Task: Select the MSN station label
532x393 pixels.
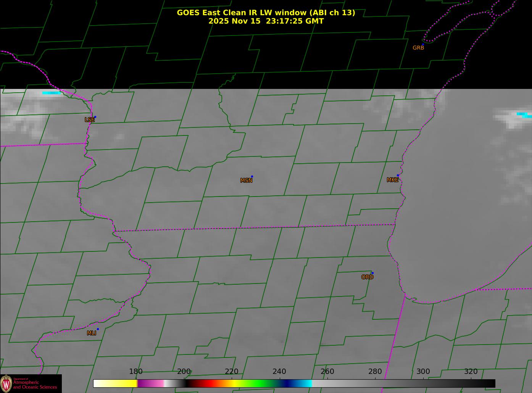Action: coord(246,180)
